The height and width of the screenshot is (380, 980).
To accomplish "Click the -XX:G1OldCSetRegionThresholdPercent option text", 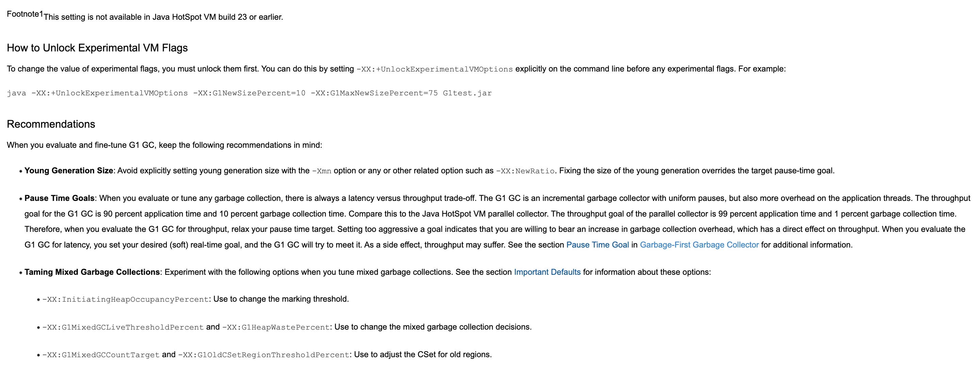I will (x=264, y=355).
